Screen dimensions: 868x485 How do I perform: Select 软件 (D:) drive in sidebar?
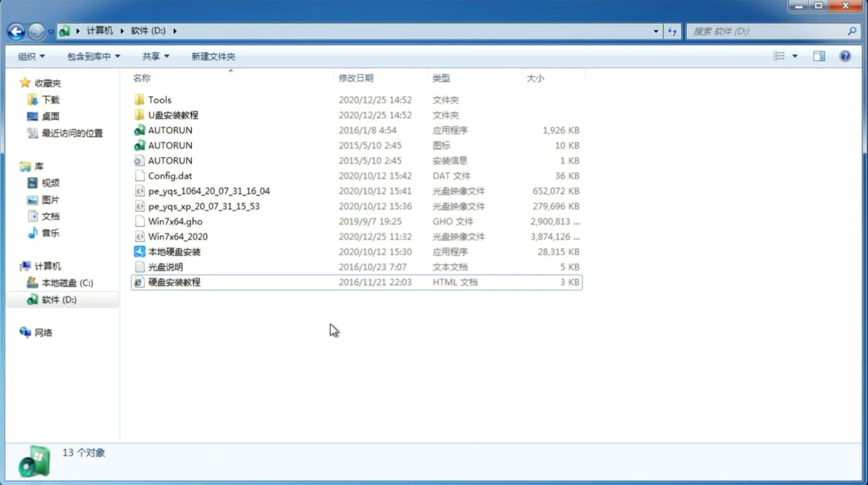58,299
